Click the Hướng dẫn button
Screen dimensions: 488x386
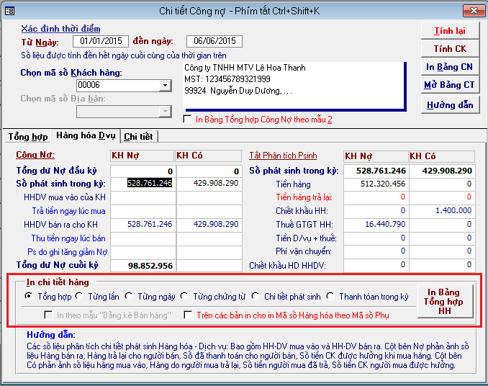pos(450,105)
